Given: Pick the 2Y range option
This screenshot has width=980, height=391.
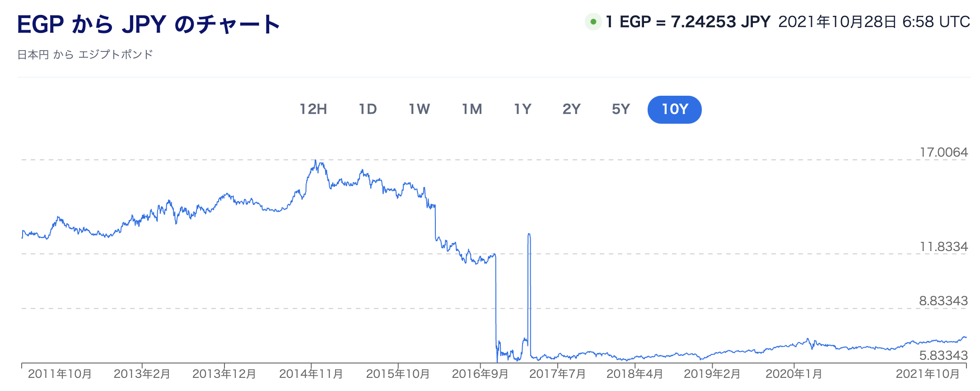Looking at the screenshot, I should 571,109.
